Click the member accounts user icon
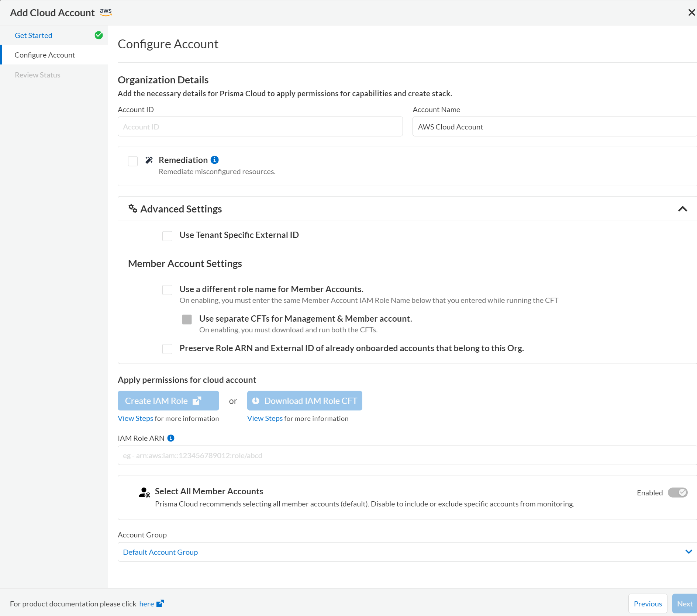Viewport: 697px width, 616px height. click(x=145, y=492)
